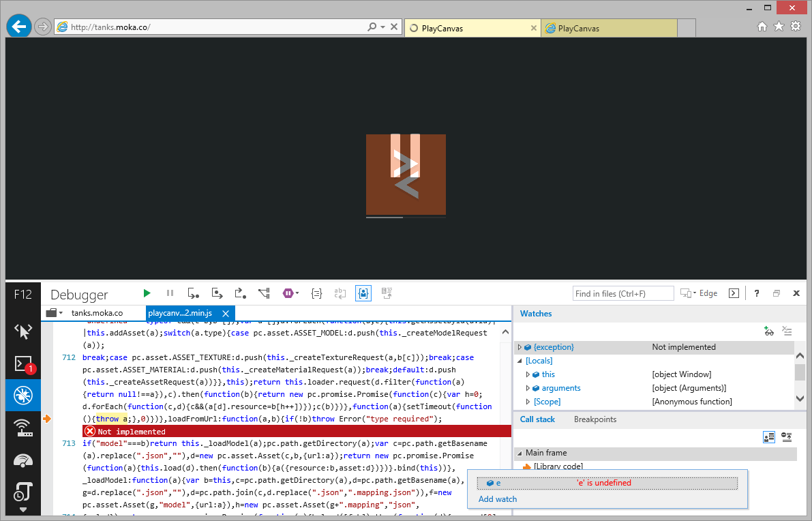
Task: Open the file picker folder dropdown
Action: [x=55, y=313]
